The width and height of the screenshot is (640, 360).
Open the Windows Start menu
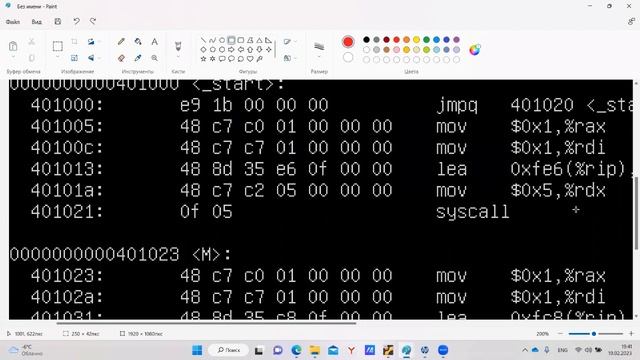click(197, 350)
